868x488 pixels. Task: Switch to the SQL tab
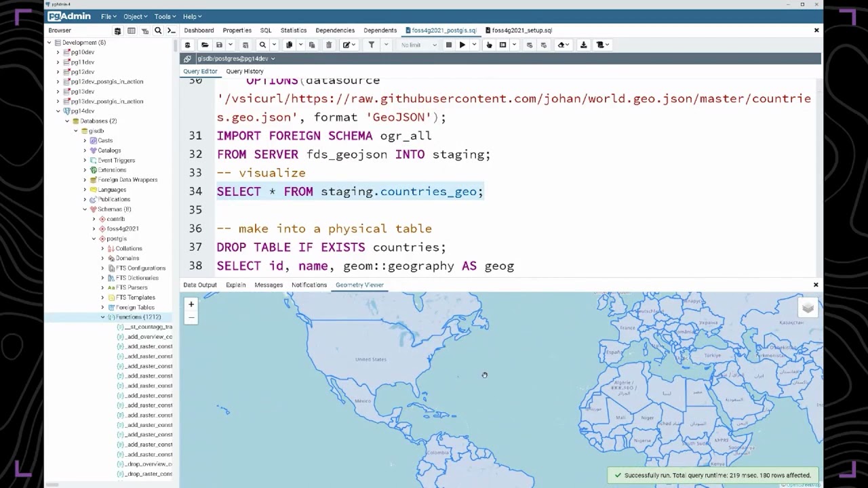266,30
